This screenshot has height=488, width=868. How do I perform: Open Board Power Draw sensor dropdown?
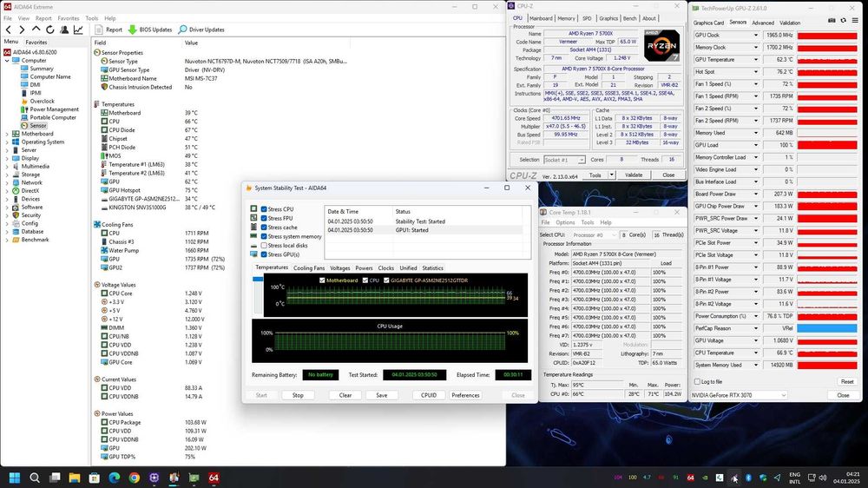point(756,194)
